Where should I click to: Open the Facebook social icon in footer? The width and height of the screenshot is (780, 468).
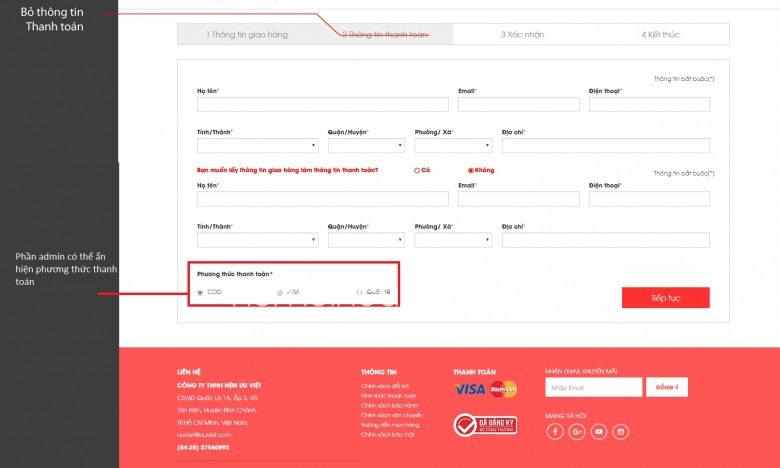pos(555,432)
